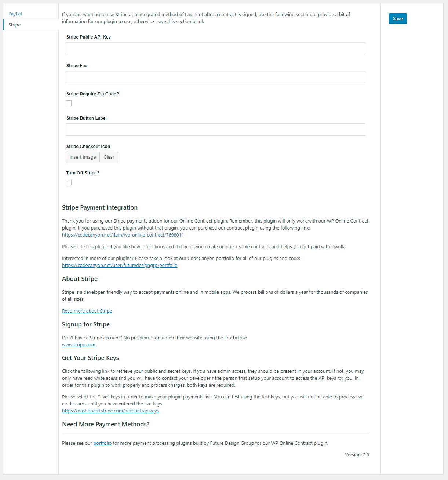448x480 pixels.
Task: Focus the Stripe Public API Key field
Action: [x=215, y=48]
